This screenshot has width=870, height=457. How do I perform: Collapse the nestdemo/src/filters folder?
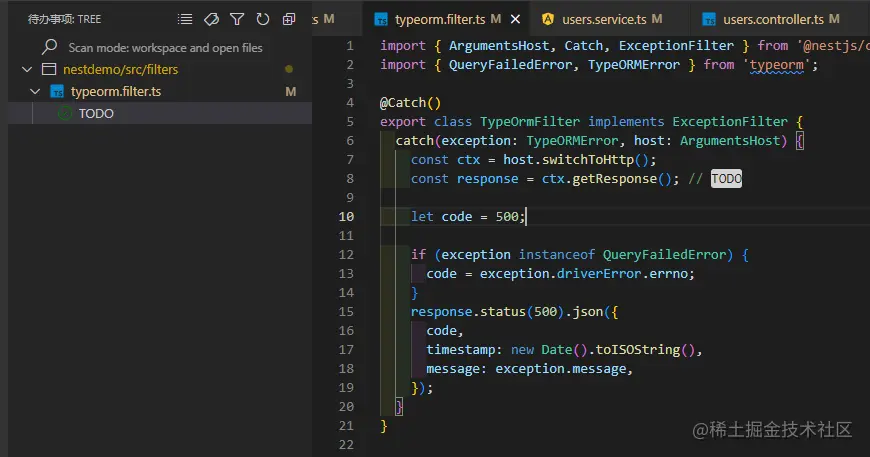[27, 69]
